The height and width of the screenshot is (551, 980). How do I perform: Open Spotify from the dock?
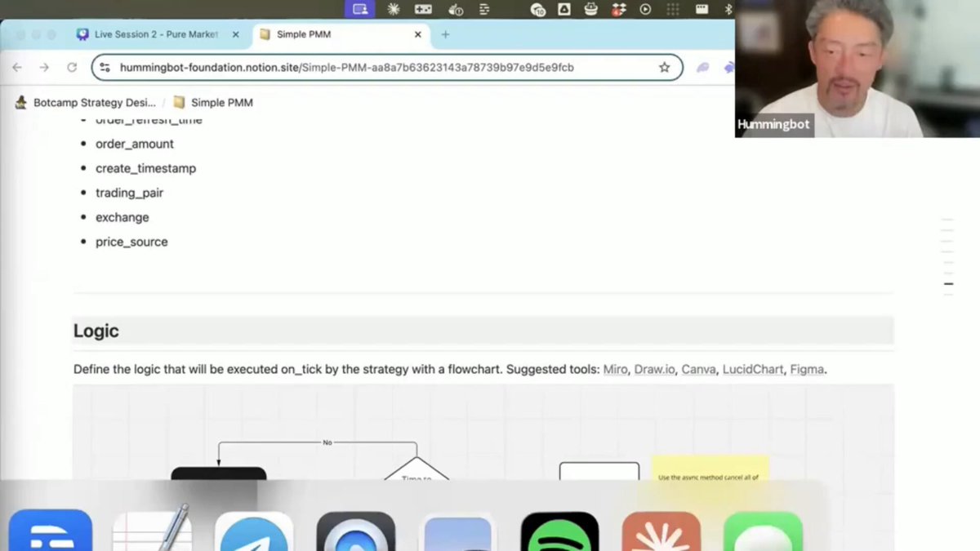(559, 531)
